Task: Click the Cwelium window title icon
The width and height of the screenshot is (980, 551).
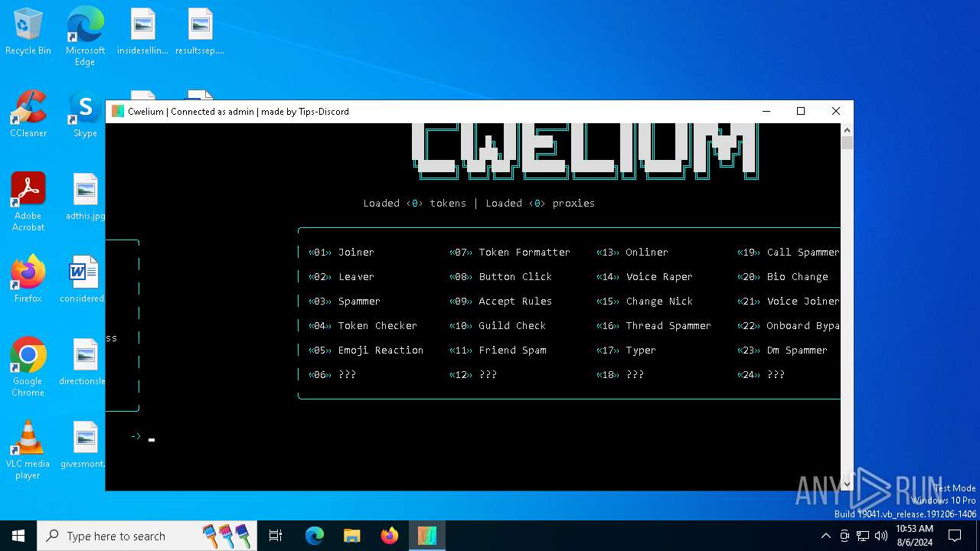Action: click(118, 111)
